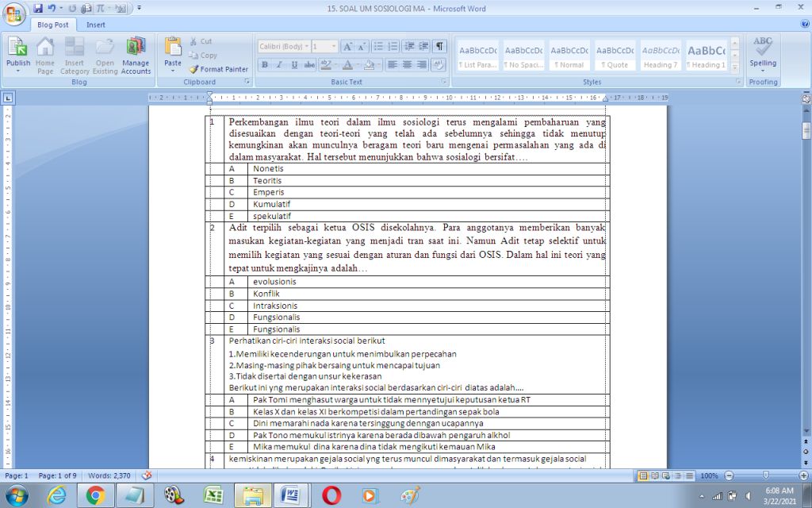The height and width of the screenshot is (508, 812).
Task: Open Basic Text dialog launcher
Action: [x=444, y=82]
